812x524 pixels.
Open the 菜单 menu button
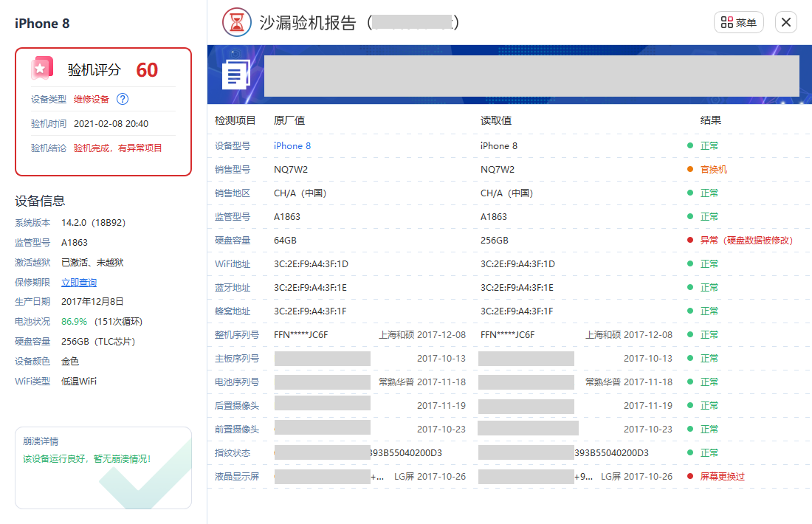coord(738,22)
